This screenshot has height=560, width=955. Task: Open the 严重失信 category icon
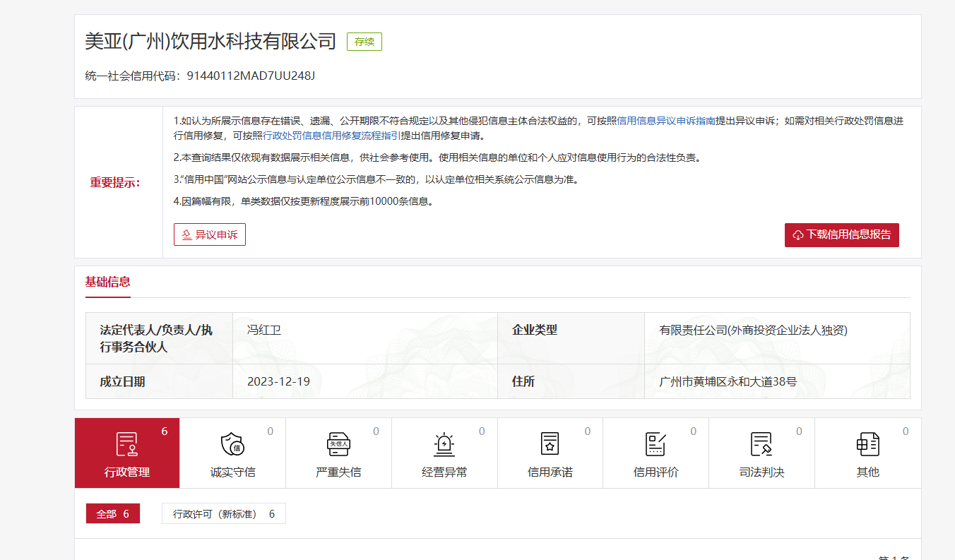(x=338, y=444)
